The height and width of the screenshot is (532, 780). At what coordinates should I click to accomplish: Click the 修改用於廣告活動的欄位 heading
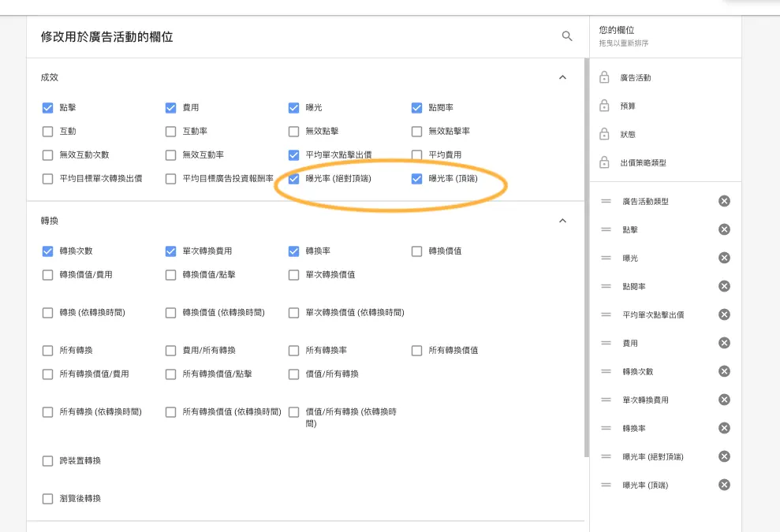tap(107, 36)
